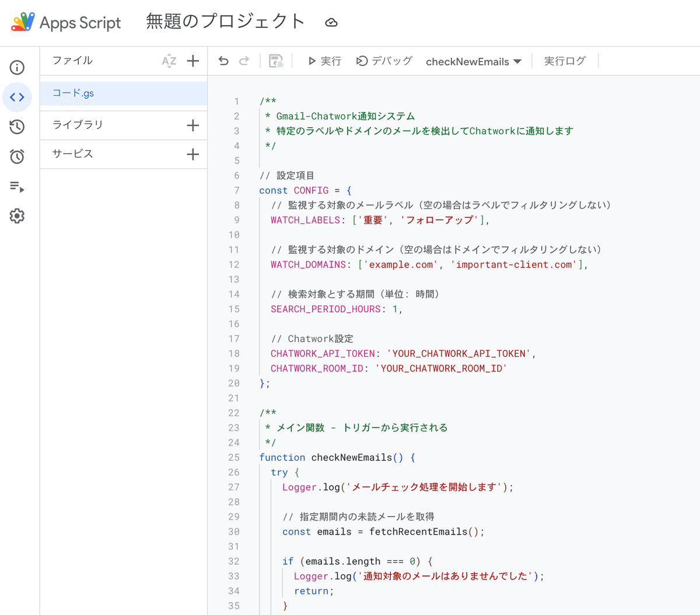Click the redo arrow in the toolbar
Image resolution: width=700 pixels, height=615 pixels.
(x=244, y=61)
